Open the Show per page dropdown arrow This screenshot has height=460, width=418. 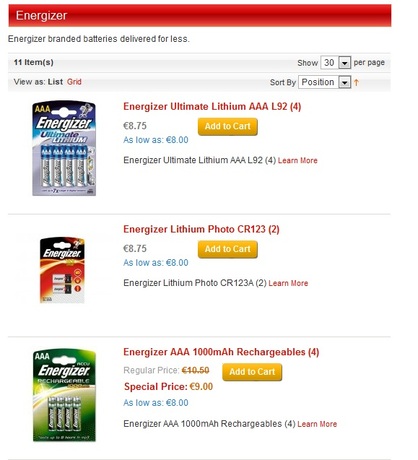345,63
